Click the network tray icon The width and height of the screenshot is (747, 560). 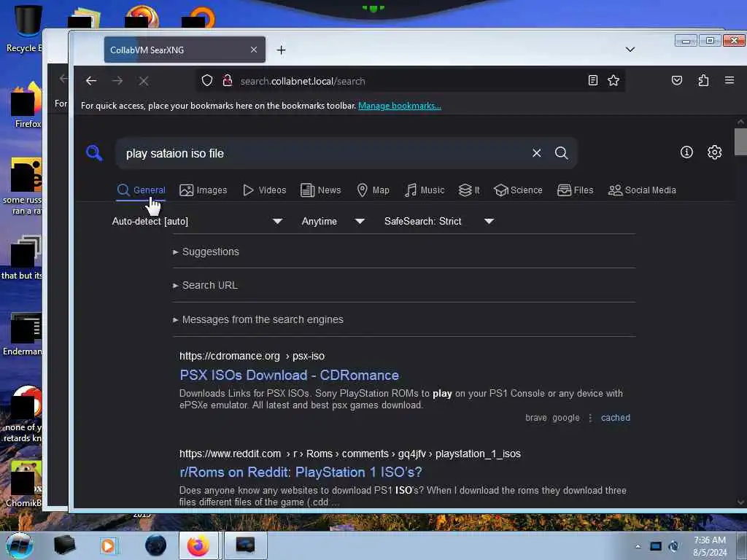point(656,546)
